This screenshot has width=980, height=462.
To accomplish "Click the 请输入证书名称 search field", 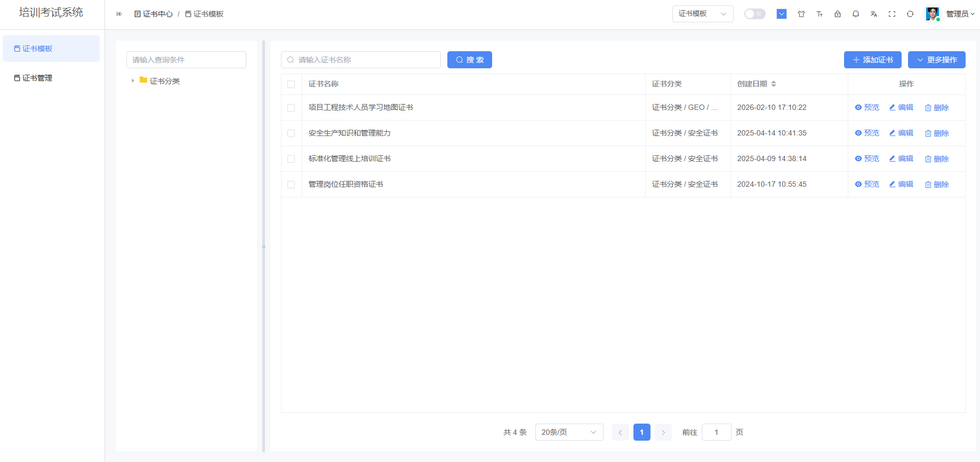I will (x=361, y=60).
